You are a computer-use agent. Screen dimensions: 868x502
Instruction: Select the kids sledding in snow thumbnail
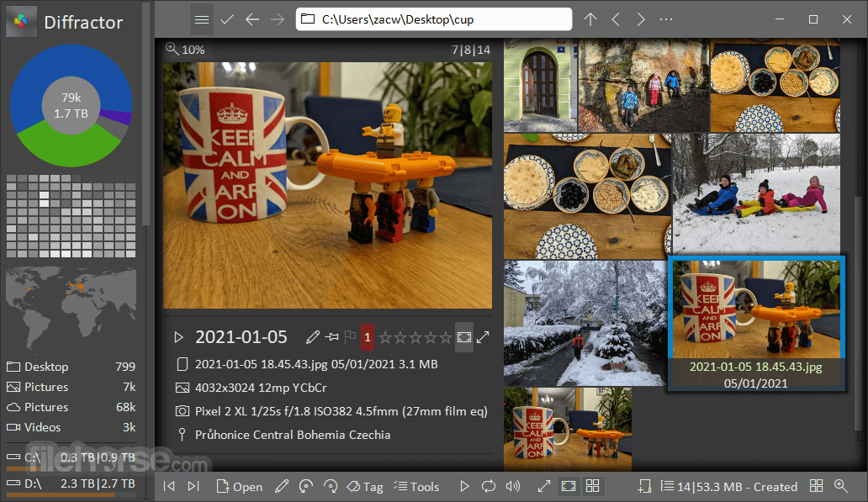(756, 194)
